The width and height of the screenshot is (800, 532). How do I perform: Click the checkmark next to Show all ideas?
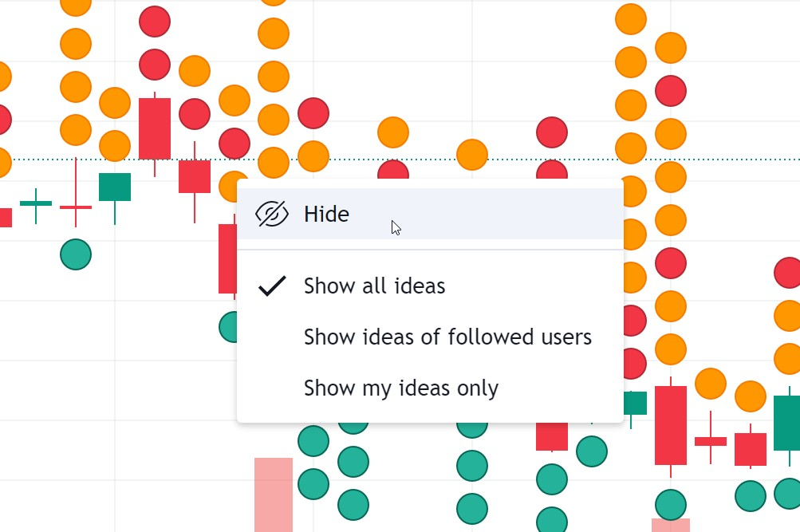[273, 286]
